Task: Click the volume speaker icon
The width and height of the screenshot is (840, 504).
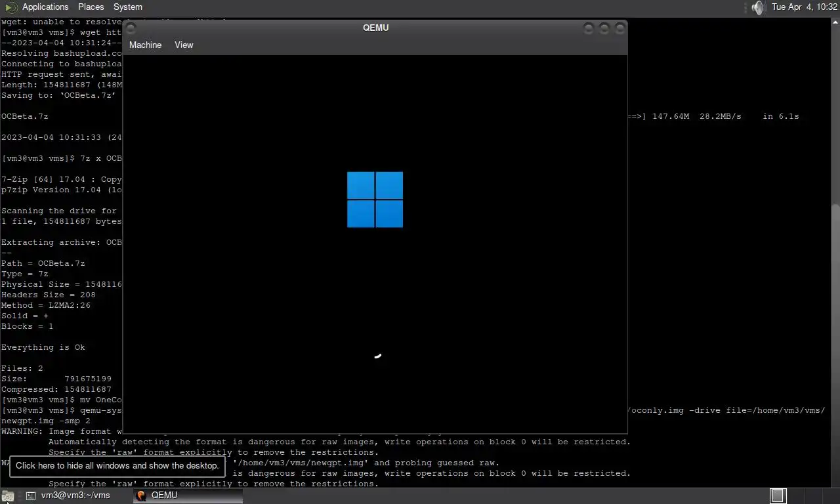Action: pyautogui.click(x=758, y=7)
